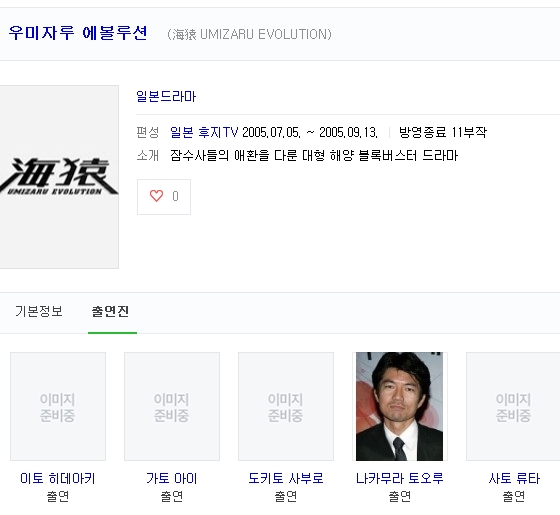The image size is (560, 515).
Task: Click 도키토 사부로 placeholder thumbnail
Action: 286,406
